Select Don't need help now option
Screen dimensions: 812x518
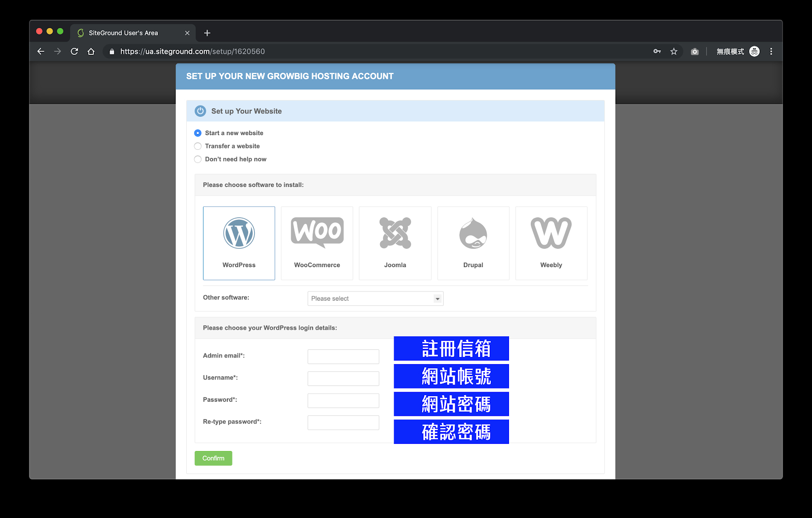tap(198, 159)
